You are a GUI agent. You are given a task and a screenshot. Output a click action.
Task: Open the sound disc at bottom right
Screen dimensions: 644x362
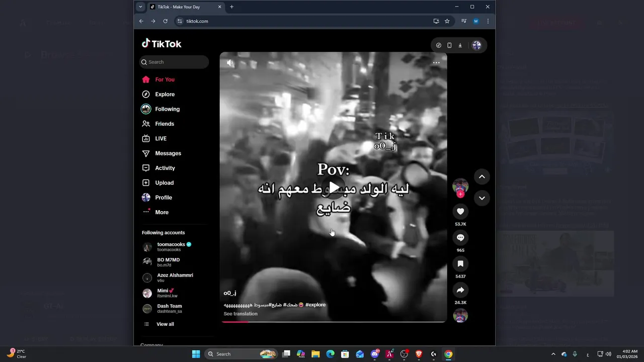tap(460, 315)
